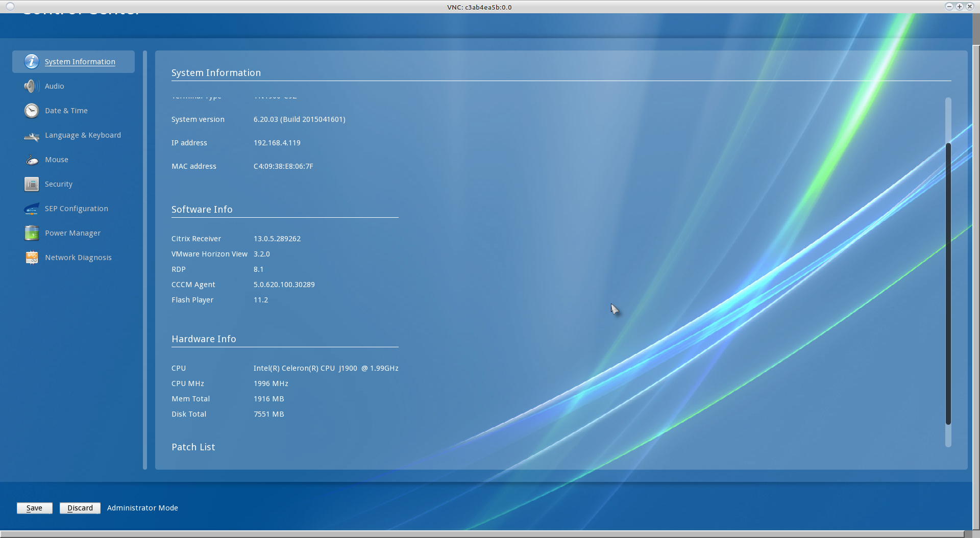Viewport: 980px width, 538px height.
Task: Click the Audio speaker icon
Action: pos(32,86)
